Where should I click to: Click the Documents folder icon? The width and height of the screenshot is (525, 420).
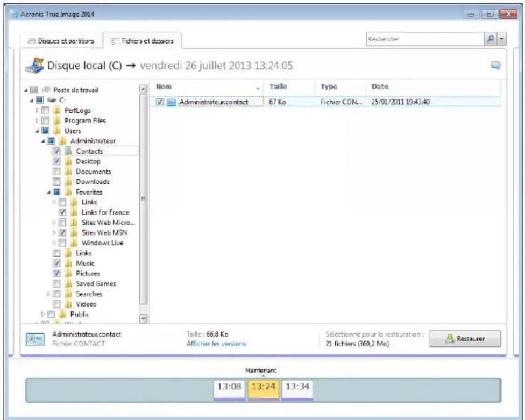(68, 172)
